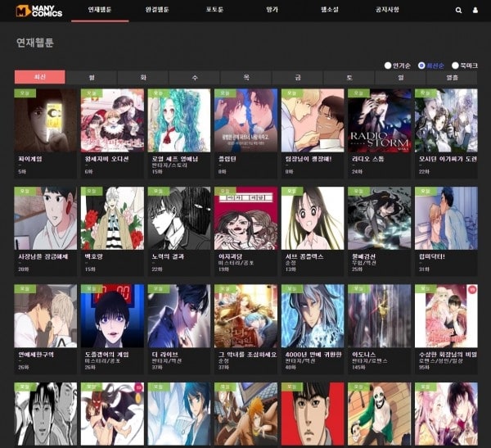Image resolution: width=491 pixels, height=448 pixels.
Task: Switch to the 금 day tab
Action: pos(298,78)
